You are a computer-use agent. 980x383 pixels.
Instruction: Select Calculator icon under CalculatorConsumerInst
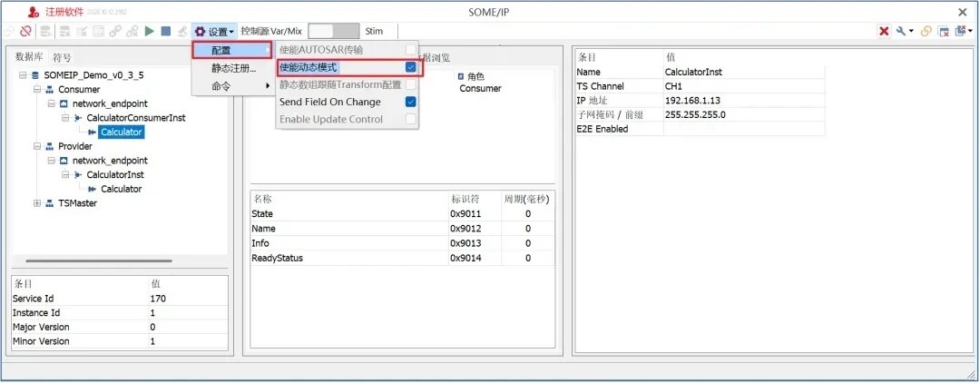point(92,133)
